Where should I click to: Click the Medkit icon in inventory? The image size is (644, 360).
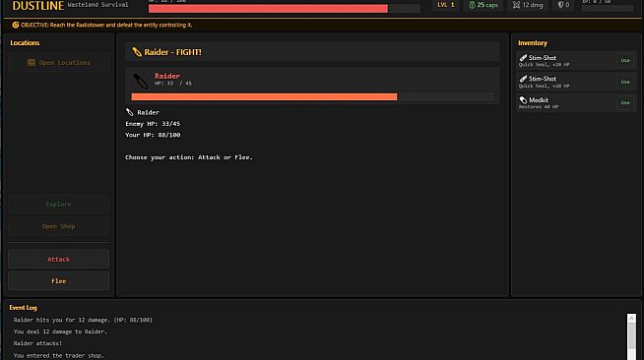523,100
